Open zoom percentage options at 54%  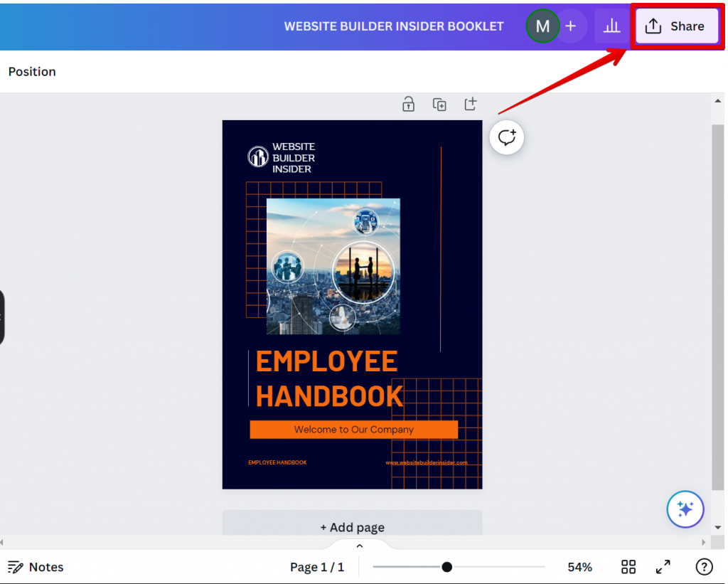(579, 567)
